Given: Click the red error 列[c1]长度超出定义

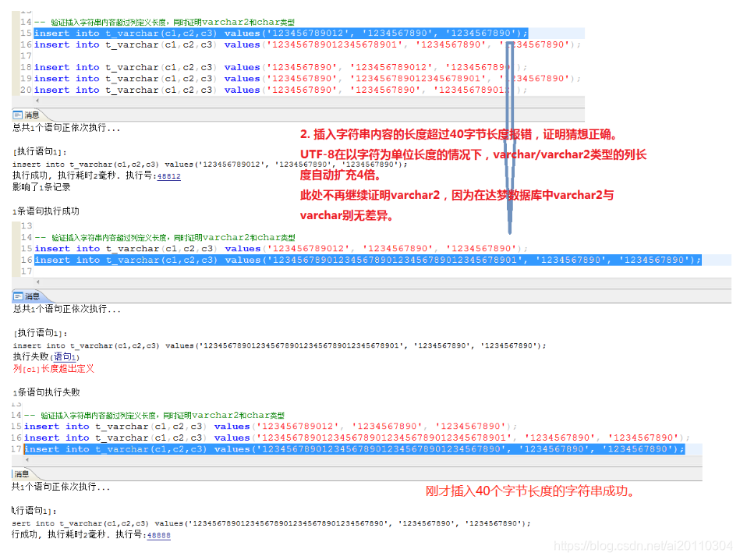Looking at the screenshot, I should pos(53,369).
